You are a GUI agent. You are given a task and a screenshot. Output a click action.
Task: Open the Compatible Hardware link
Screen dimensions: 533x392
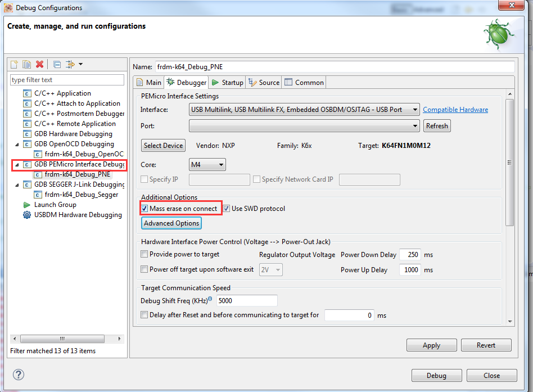(x=455, y=110)
